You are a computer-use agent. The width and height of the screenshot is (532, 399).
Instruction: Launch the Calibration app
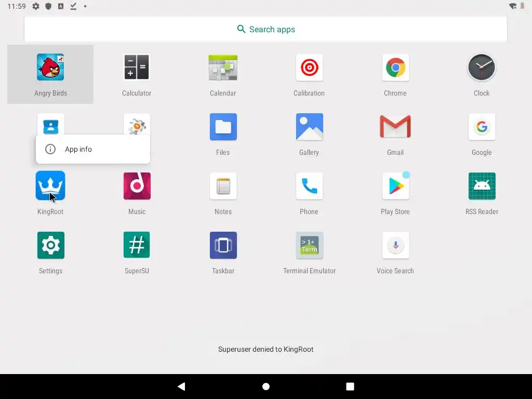(x=309, y=67)
